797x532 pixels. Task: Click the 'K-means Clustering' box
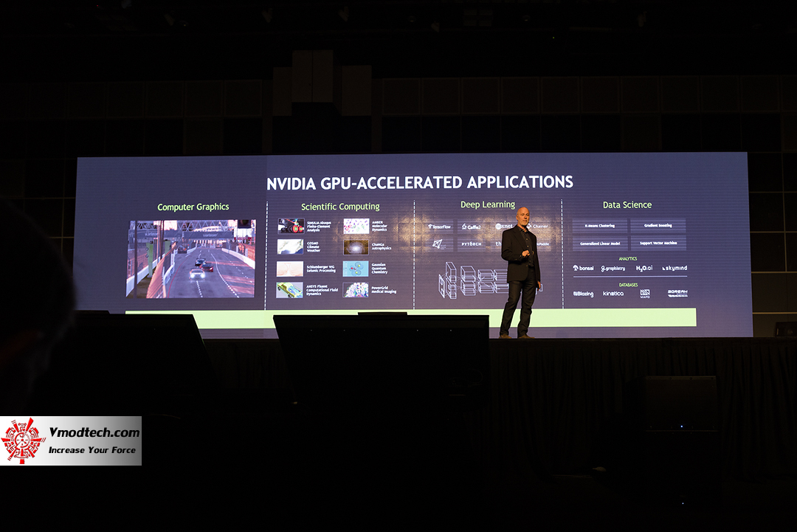[x=600, y=226]
